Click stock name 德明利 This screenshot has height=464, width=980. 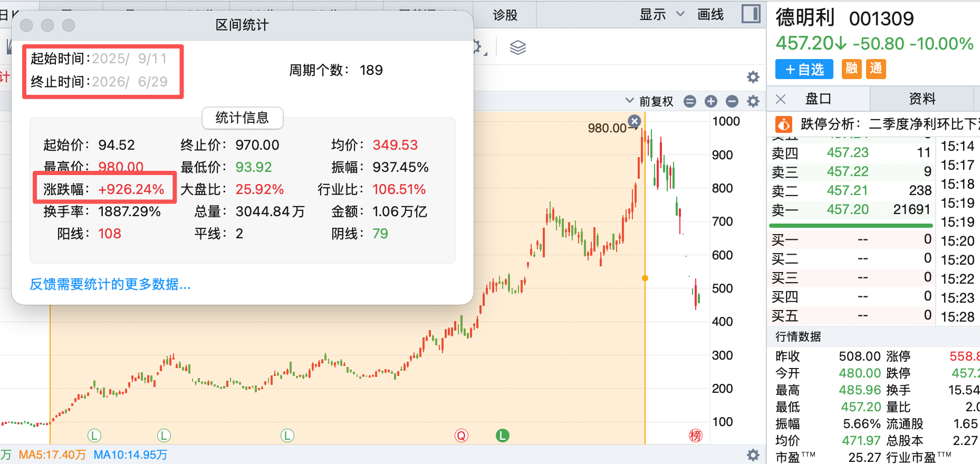point(805,18)
